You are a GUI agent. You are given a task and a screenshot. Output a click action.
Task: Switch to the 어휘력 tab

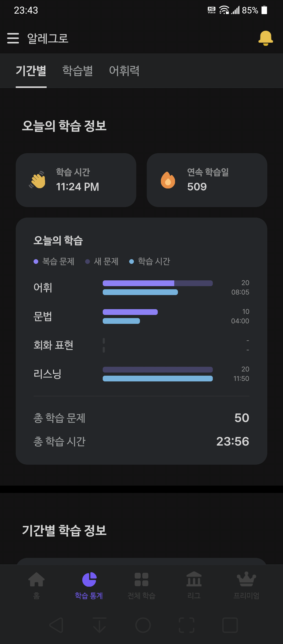coord(124,71)
